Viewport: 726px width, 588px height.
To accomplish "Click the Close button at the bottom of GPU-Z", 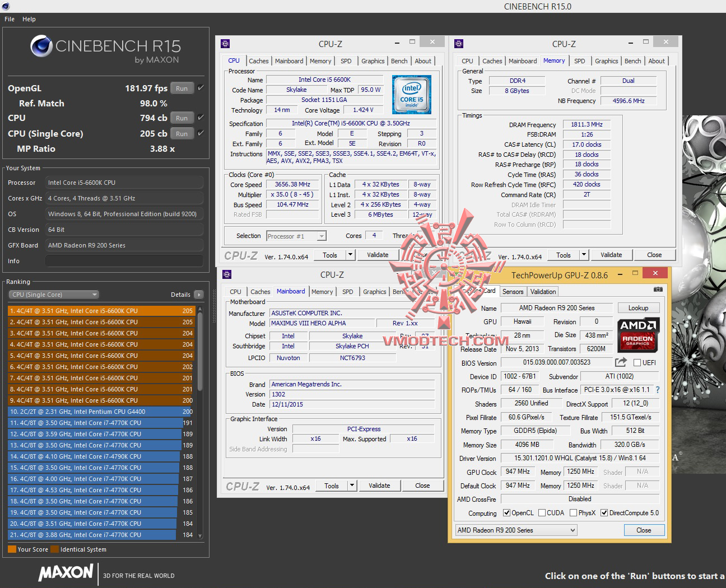I will pos(644,530).
